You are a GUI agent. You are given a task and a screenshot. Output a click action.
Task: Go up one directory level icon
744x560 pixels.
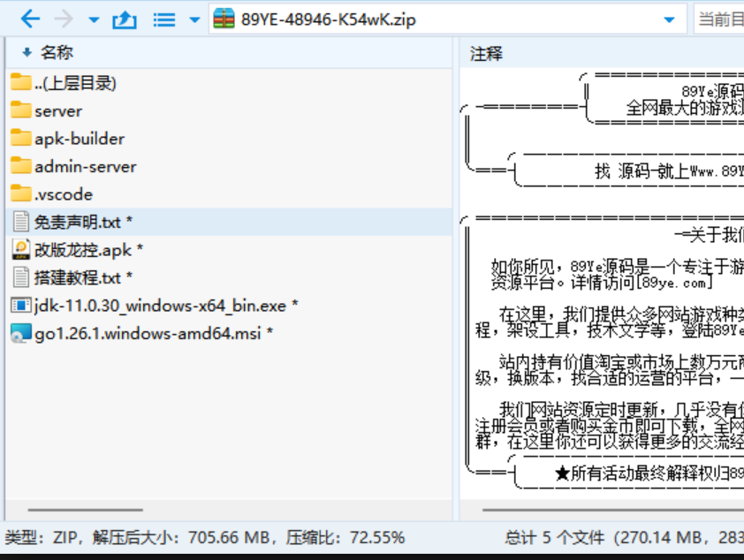(x=124, y=19)
